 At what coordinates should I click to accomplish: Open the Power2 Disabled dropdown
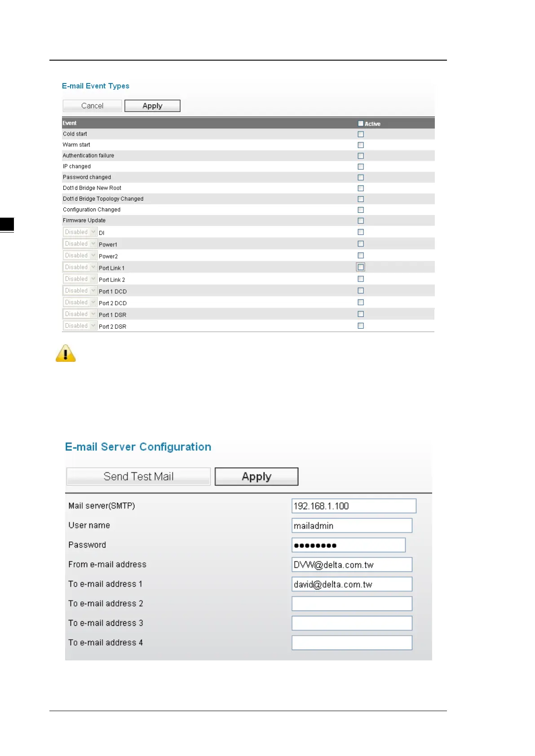coord(80,255)
